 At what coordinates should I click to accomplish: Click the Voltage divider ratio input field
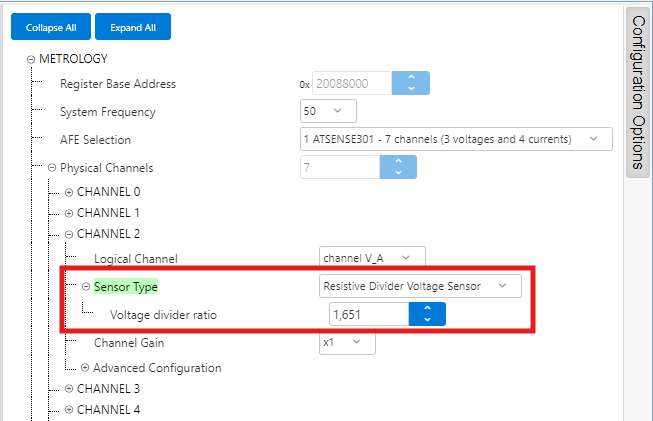point(368,314)
